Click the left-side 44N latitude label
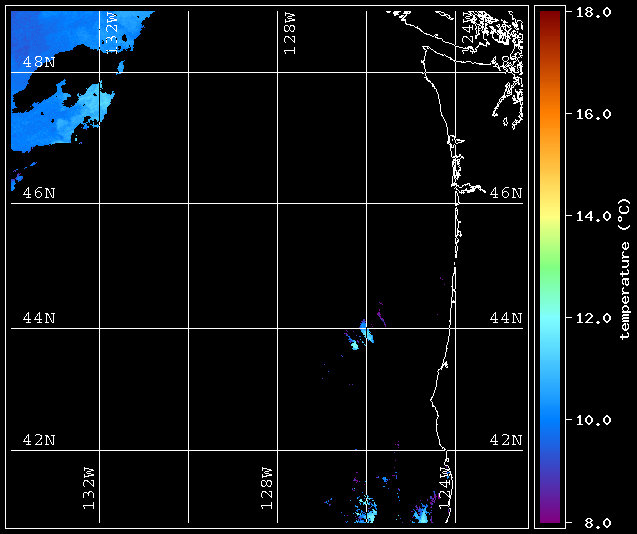The width and height of the screenshot is (637, 534). coord(39,318)
